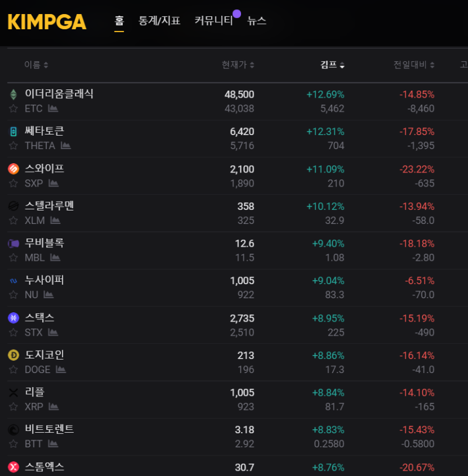The image size is (468, 476).
Task: Open 이더리움클래식 coin details
Action: pos(59,94)
